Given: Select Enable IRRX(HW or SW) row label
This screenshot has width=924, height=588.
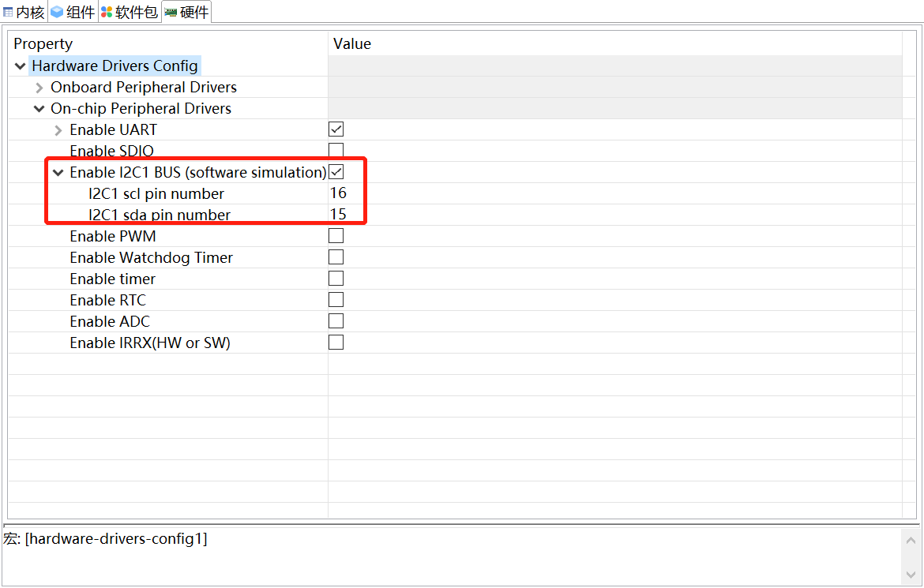Looking at the screenshot, I should point(150,343).
